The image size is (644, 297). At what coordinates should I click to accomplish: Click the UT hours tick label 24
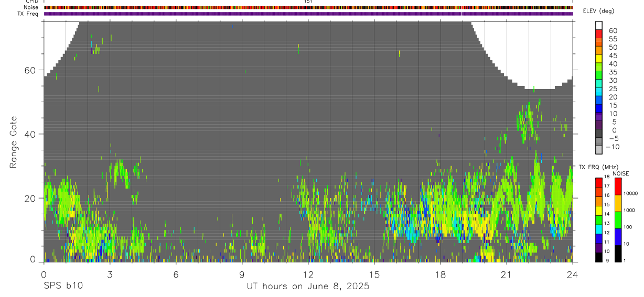tap(572, 274)
